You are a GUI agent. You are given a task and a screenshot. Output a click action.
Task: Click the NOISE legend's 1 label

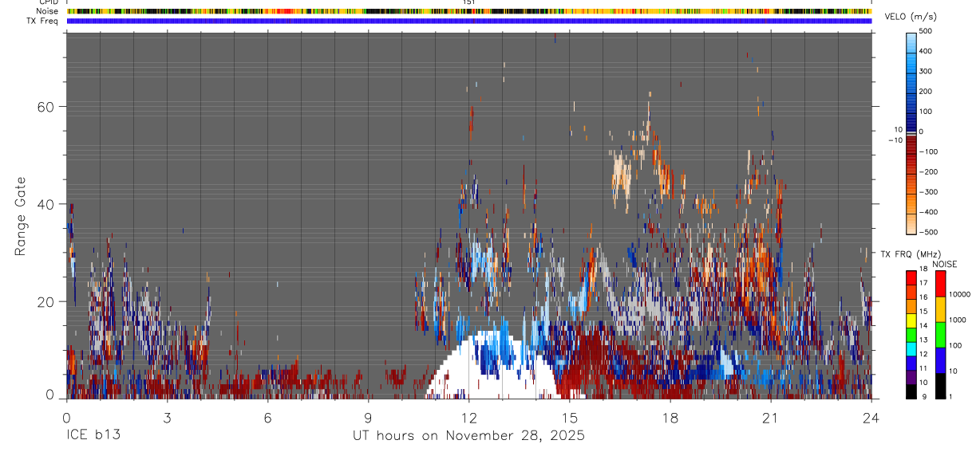(950, 396)
